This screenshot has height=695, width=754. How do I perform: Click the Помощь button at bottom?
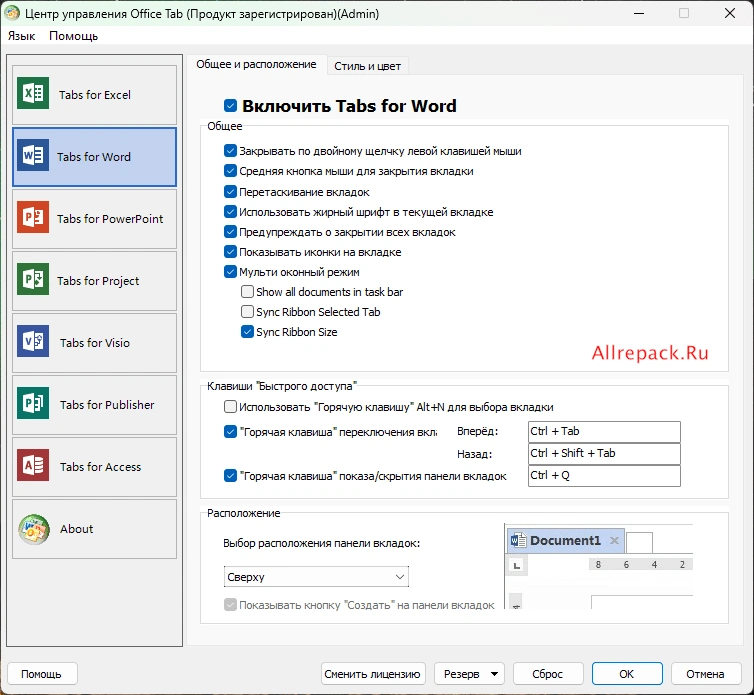coord(42,674)
